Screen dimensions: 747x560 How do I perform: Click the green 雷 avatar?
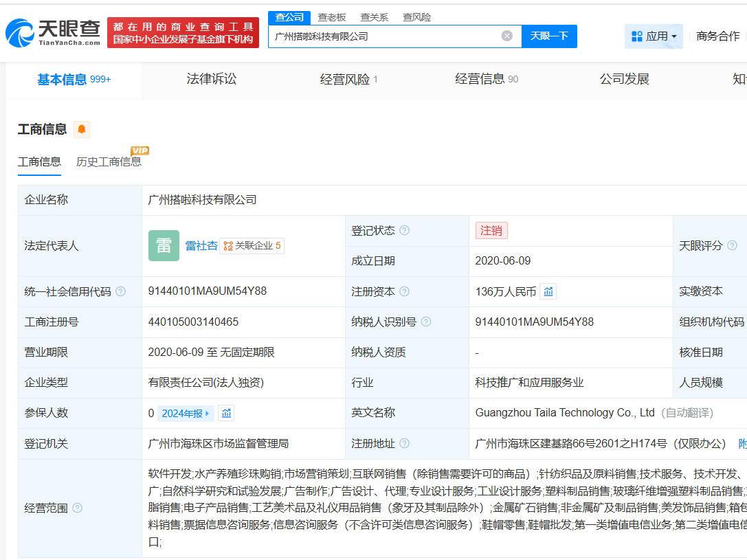pos(164,245)
